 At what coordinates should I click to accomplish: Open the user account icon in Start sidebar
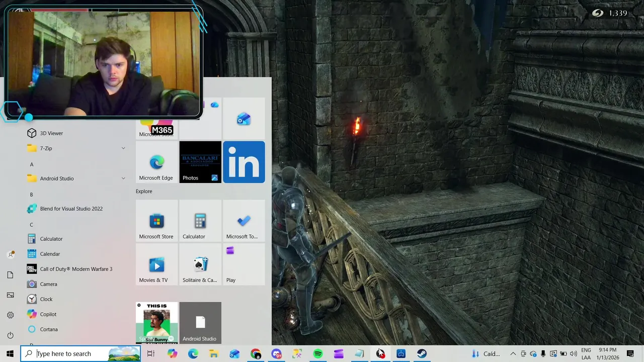coord(11,254)
